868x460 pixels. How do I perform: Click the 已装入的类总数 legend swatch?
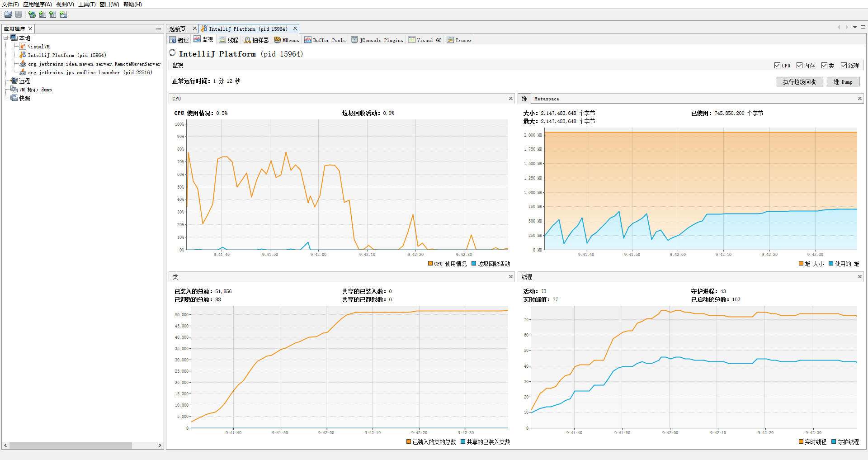409,442
